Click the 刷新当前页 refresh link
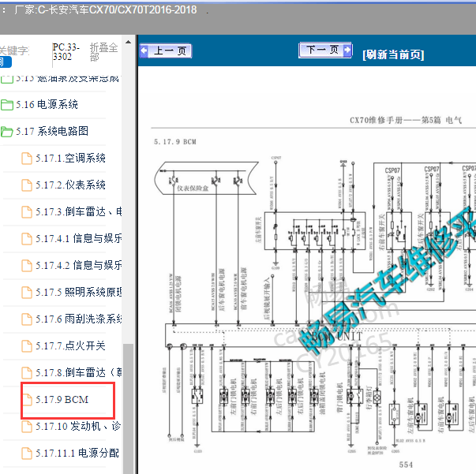Image resolution: width=476 pixels, height=474 pixels. tap(393, 54)
